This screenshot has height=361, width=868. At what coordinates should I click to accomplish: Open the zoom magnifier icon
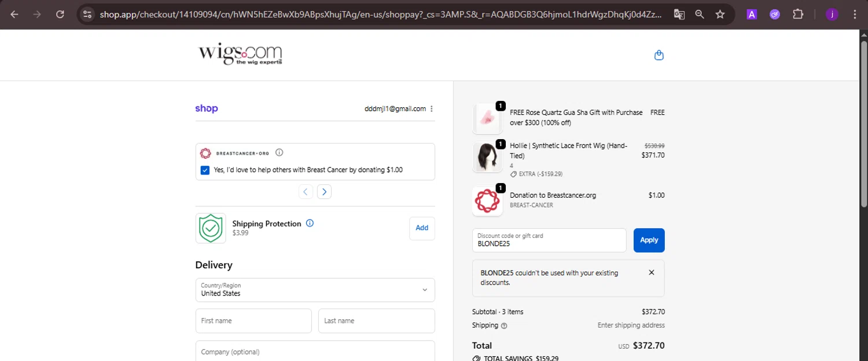(x=700, y=14)
